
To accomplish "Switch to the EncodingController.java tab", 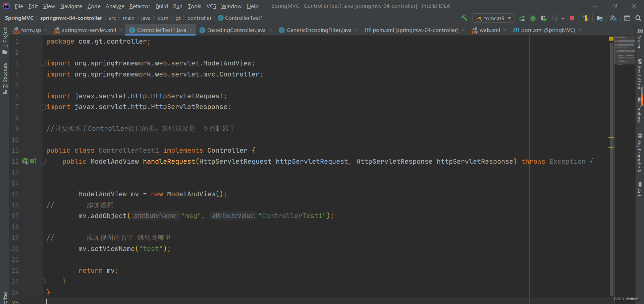I will point(235,30).
